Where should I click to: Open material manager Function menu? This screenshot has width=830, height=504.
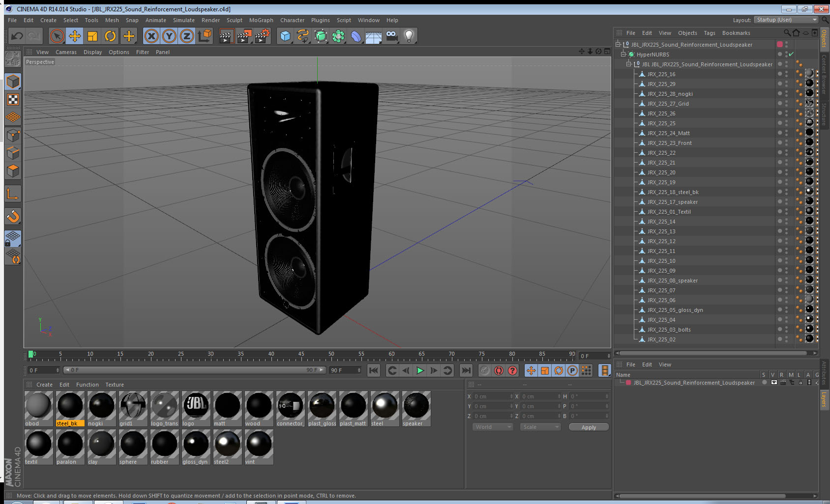88,385
